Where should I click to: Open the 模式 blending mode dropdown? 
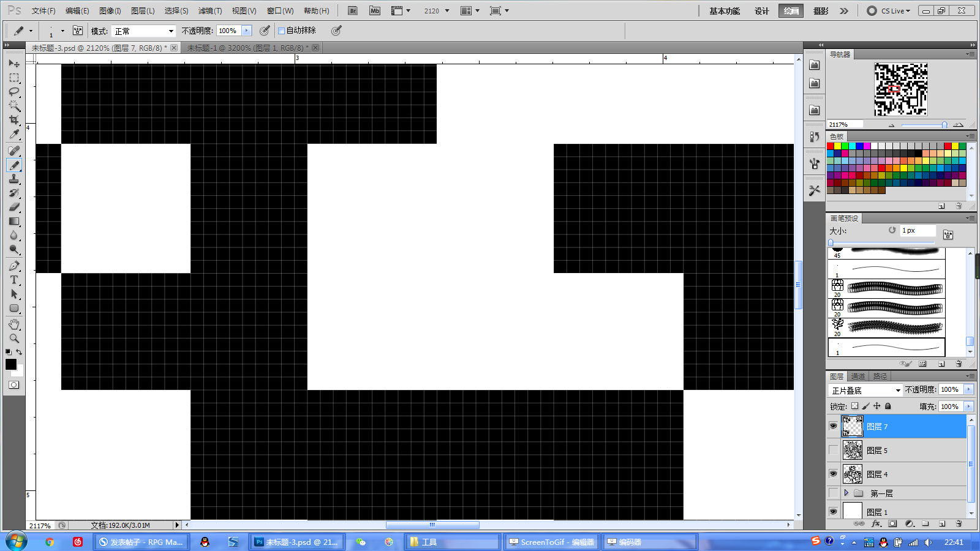point(143,31)
